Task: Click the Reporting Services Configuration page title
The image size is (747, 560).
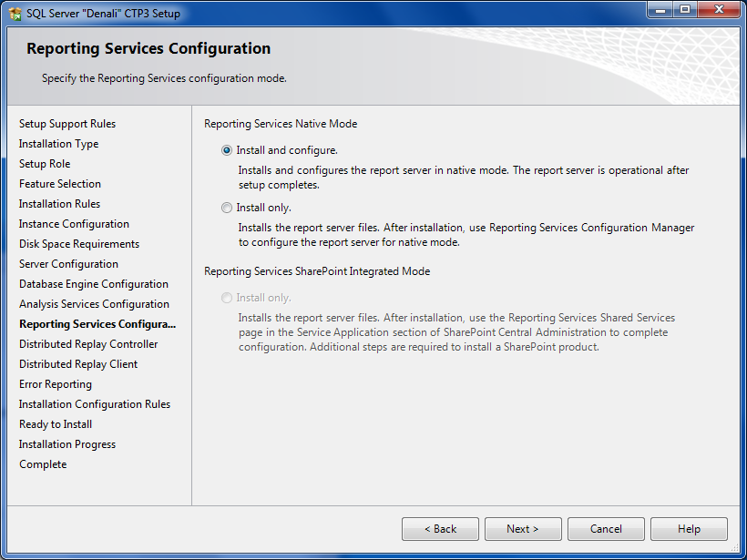Action: (x=148, y=48)
